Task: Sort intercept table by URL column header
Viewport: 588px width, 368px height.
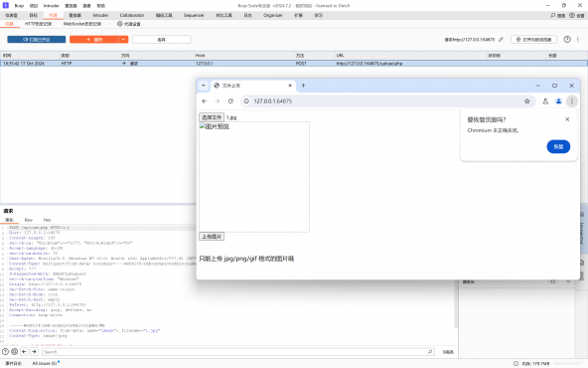Action: click(x=411, y=56)
